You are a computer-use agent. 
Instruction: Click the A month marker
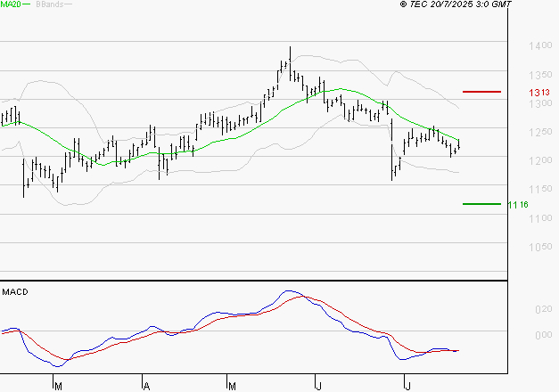pos(146,387)
